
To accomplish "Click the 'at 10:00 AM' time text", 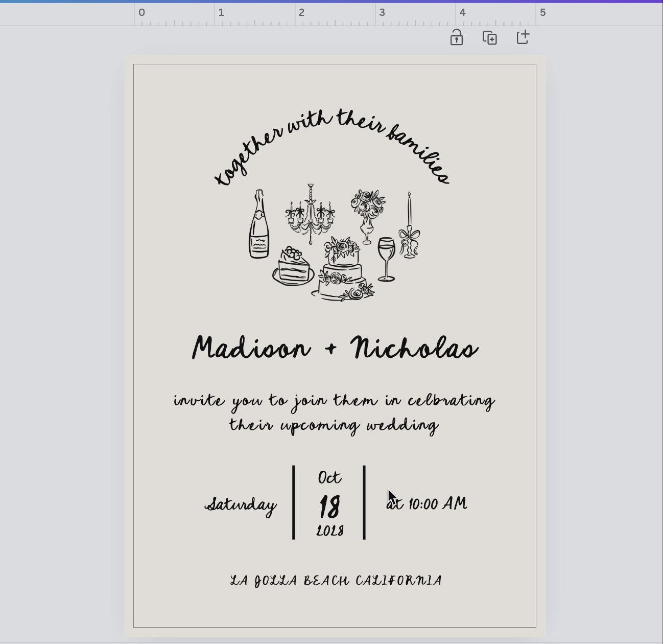I will click(427, 504).
